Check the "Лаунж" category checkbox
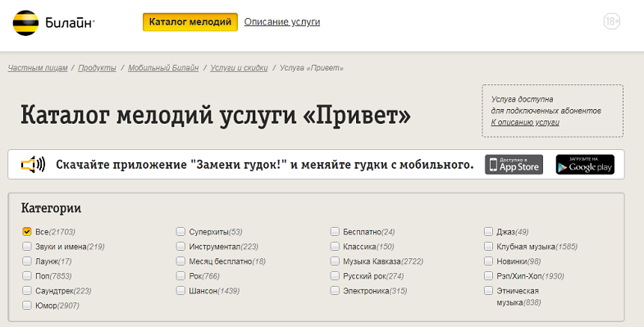The image size is (644, 327). [27, 261]
